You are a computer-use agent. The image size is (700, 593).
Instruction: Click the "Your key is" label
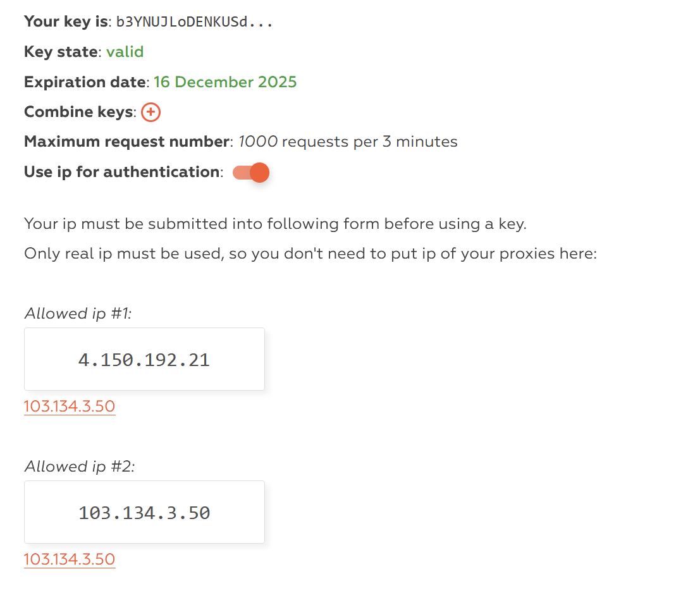pyautogui.click(x=66, y=21)
